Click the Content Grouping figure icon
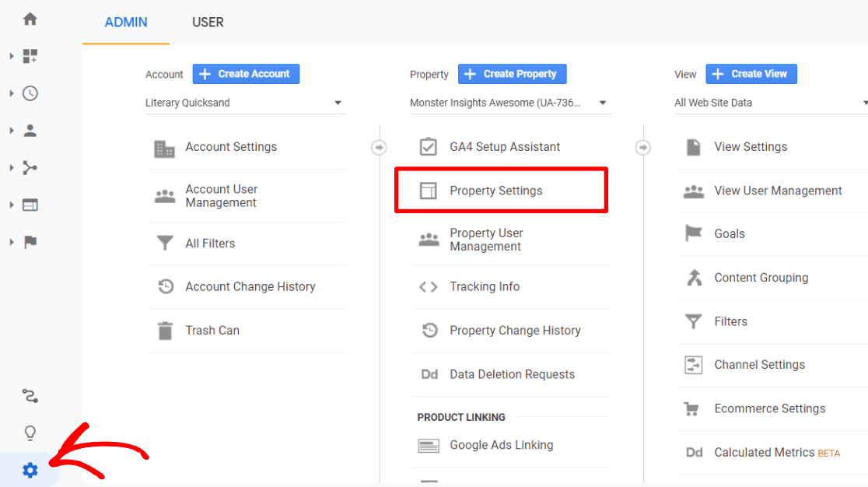This screenshot has width=868, height=487. 694,277
